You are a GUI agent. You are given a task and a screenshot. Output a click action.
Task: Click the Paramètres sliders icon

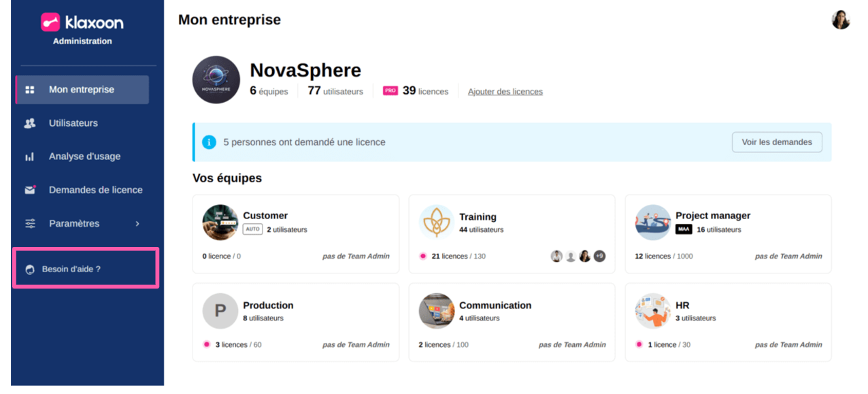pyautogui.click(x=30, y=224)
